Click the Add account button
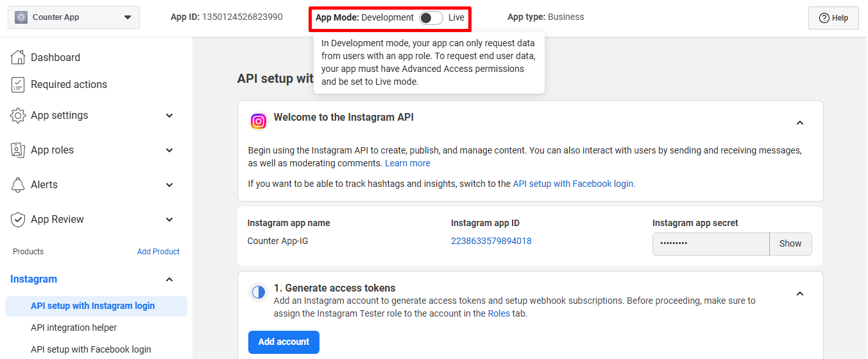Viewport: 868px width, 359px height. click(284, 342)
